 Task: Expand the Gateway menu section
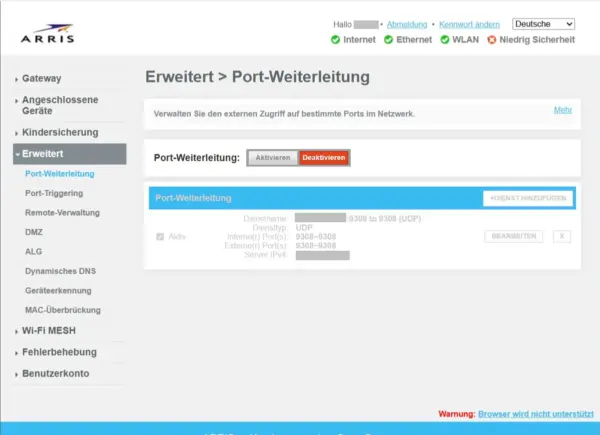click(x=41, y=78)
